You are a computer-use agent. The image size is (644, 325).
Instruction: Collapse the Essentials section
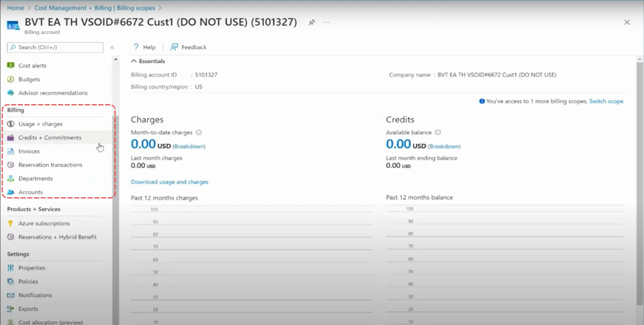tap(134, 61)
